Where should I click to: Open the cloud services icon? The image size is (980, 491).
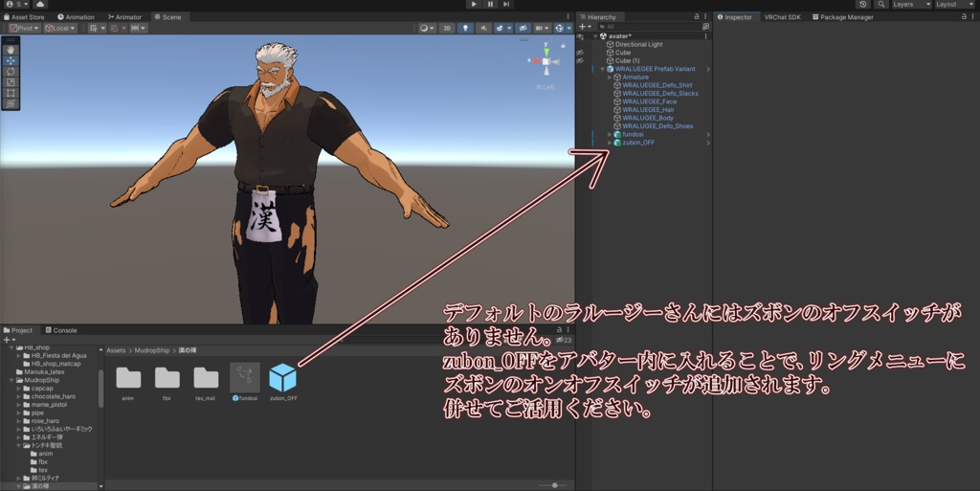[x=41, y=5]
